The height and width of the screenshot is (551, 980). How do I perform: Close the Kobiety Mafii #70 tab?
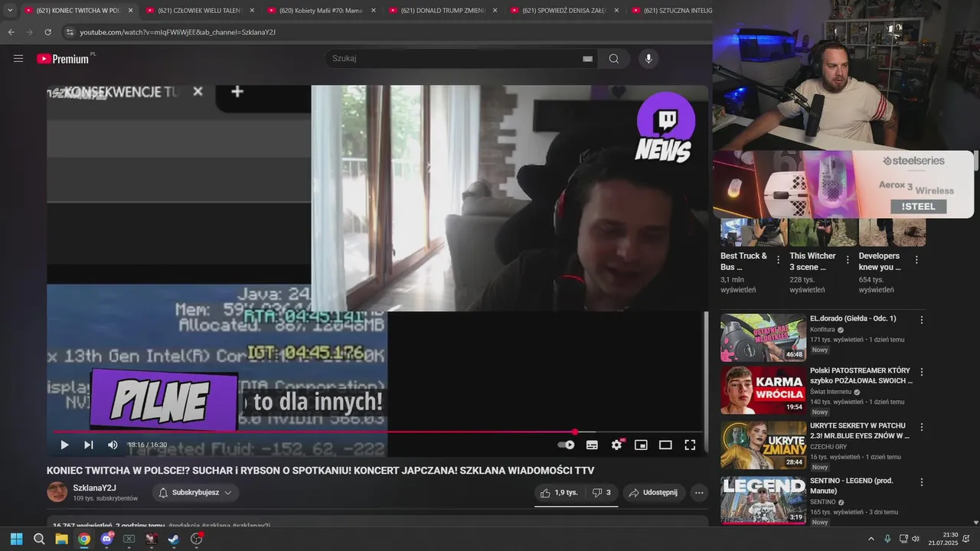coord(374,11)
